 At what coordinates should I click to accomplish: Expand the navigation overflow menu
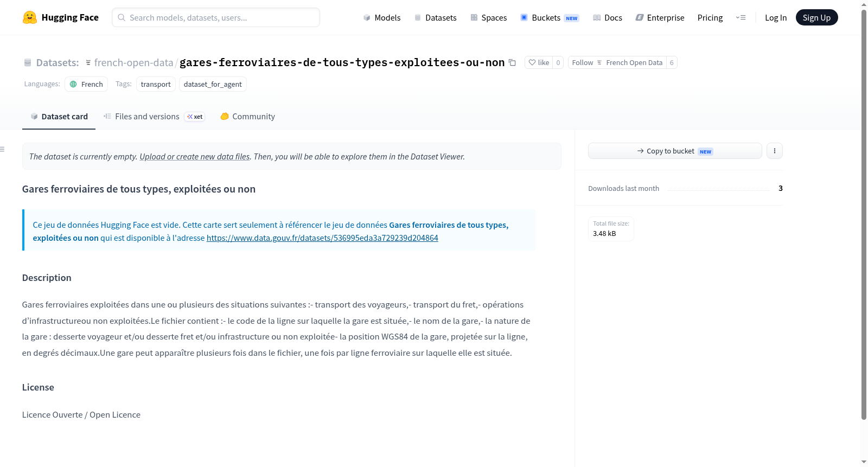pyautogui.click(x=741, y=17)
